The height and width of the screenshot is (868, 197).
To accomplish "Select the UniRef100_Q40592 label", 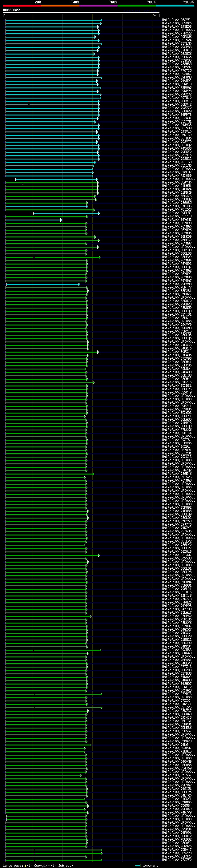I will tap(176, 81).
